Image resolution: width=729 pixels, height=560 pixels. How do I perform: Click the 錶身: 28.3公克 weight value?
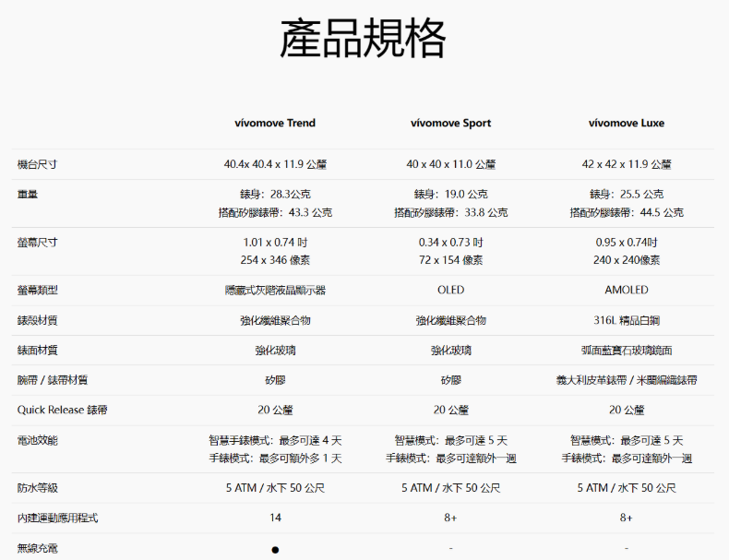point(275,194)
